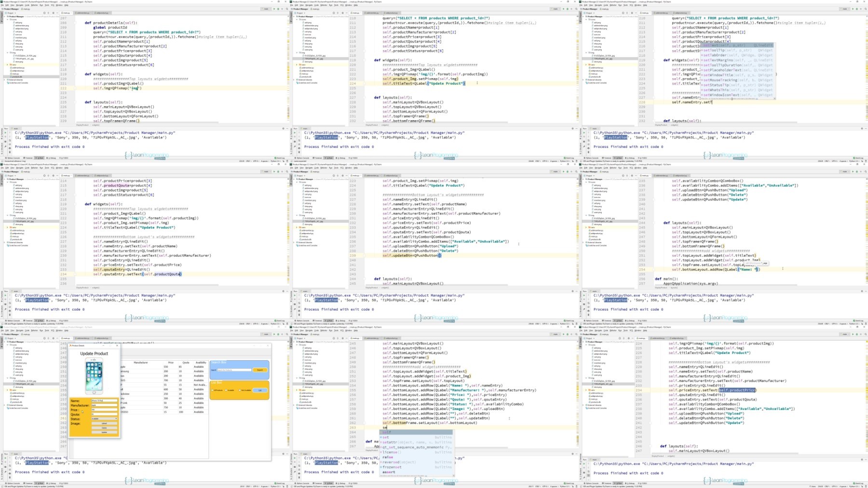Image resolution: width=868 pixels, height=488 pixels.
Task: Click the search text input in Search Box
Action: click(234, 370)
